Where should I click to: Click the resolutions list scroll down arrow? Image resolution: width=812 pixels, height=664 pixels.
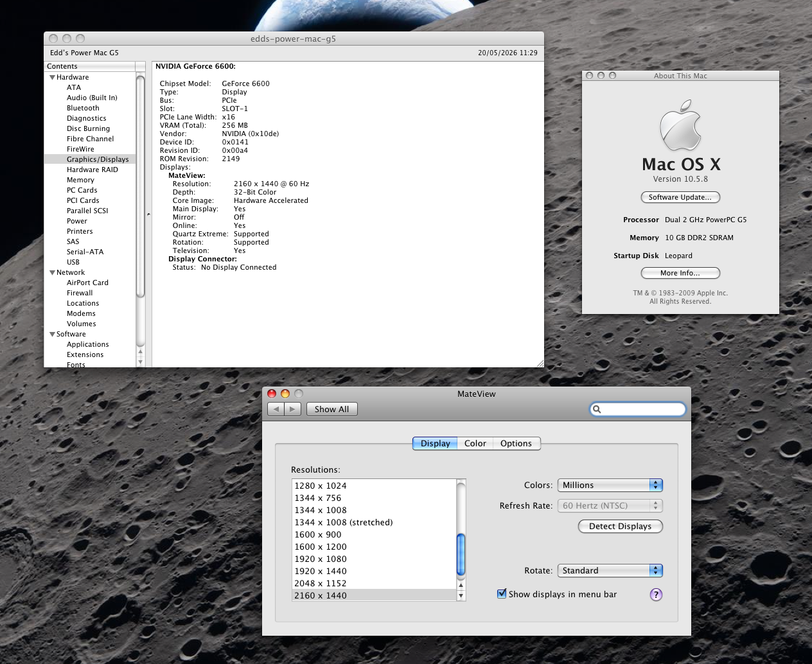coord(461,596)
